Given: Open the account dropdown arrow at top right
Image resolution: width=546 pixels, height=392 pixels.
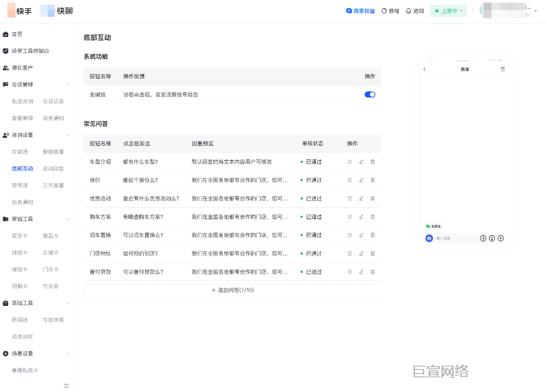Looking at the screenshot, I should tap(535, 11).
